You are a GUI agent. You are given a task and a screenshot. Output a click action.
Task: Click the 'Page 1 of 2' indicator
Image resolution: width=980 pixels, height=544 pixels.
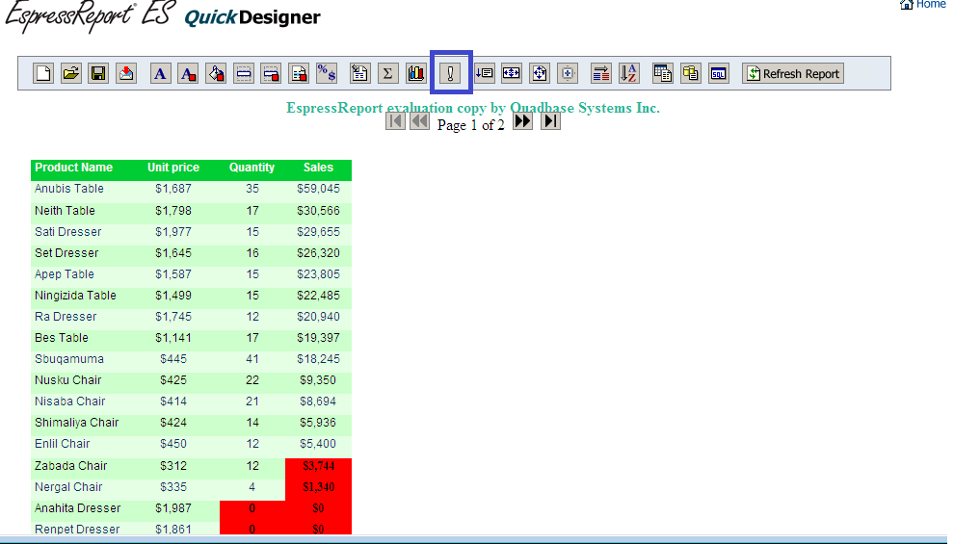(x=470, y=125)
